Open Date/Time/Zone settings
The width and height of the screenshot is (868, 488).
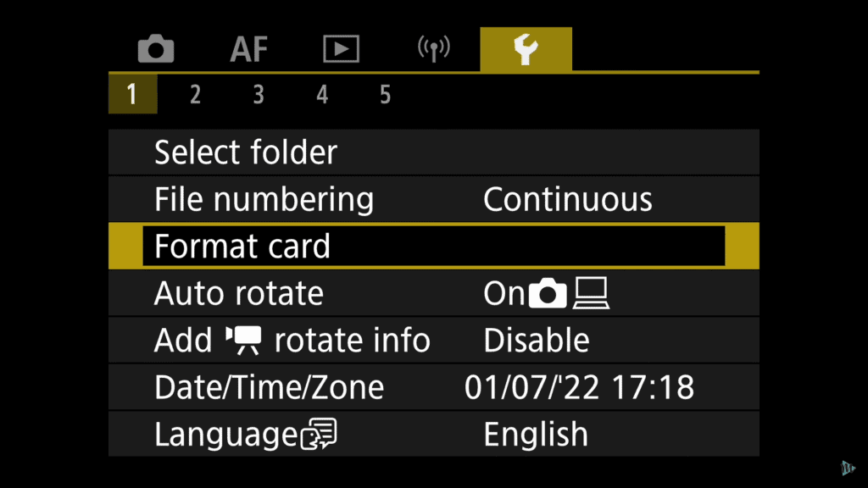pyautogui.click(x=434, y=387)
